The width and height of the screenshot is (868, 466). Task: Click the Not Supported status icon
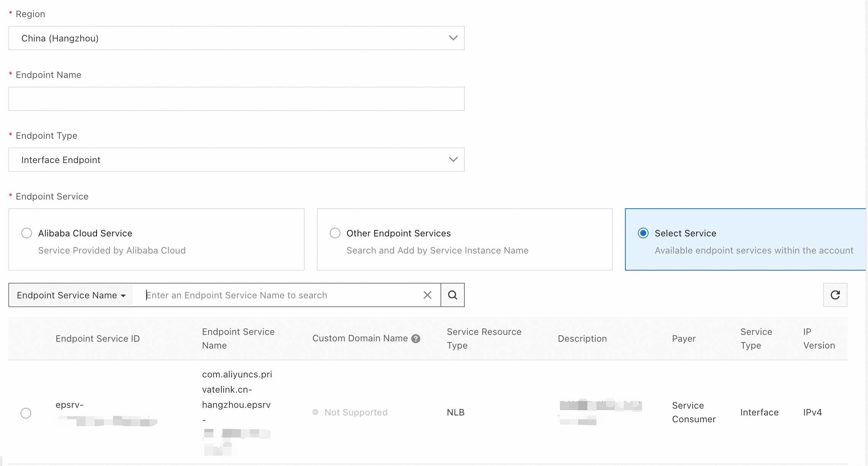point(315,412)
